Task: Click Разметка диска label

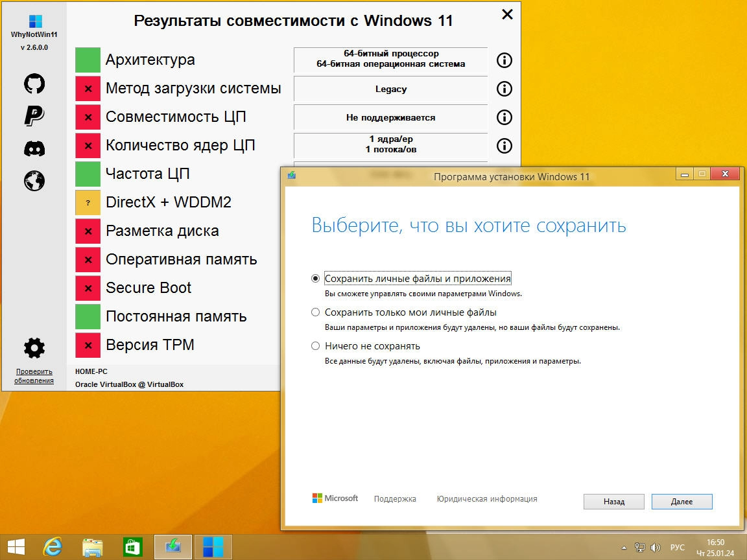Action: click(163, 231)
